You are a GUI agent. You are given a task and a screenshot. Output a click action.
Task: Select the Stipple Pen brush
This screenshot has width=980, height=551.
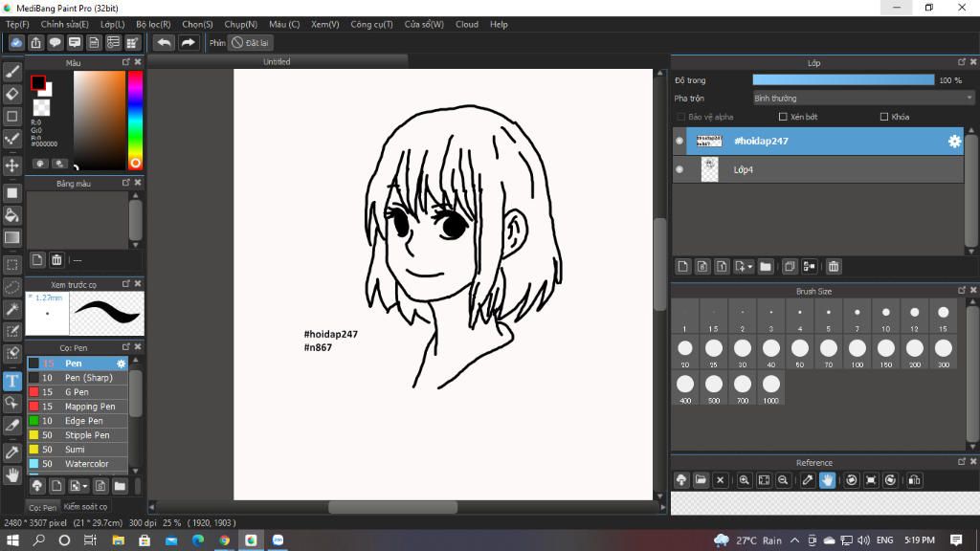pyautogui.click(x=78, y=435)
